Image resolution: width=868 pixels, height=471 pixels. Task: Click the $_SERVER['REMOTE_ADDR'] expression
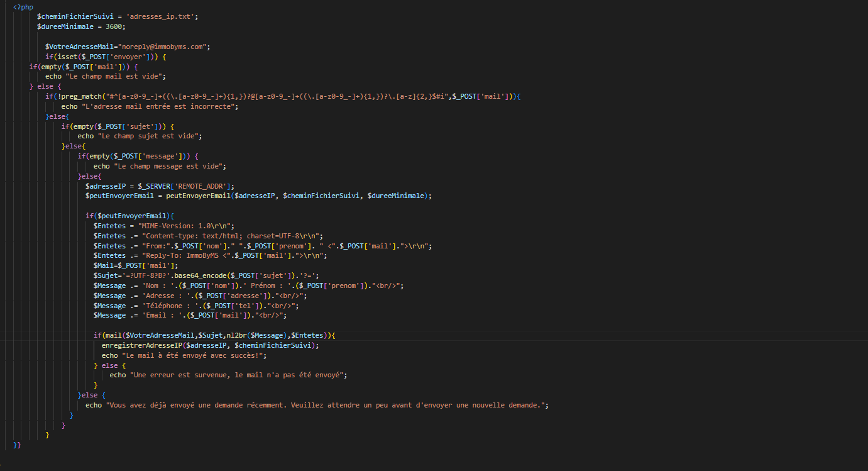[186, 186]
